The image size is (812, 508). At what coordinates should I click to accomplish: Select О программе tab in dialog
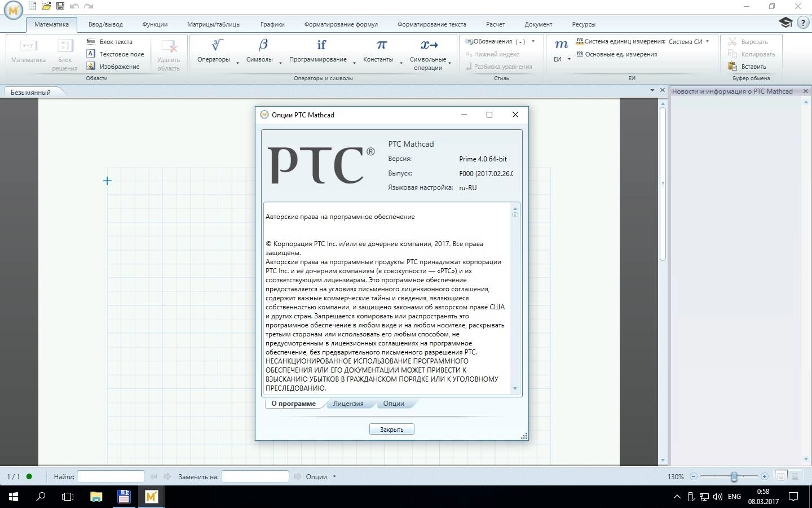293,404
